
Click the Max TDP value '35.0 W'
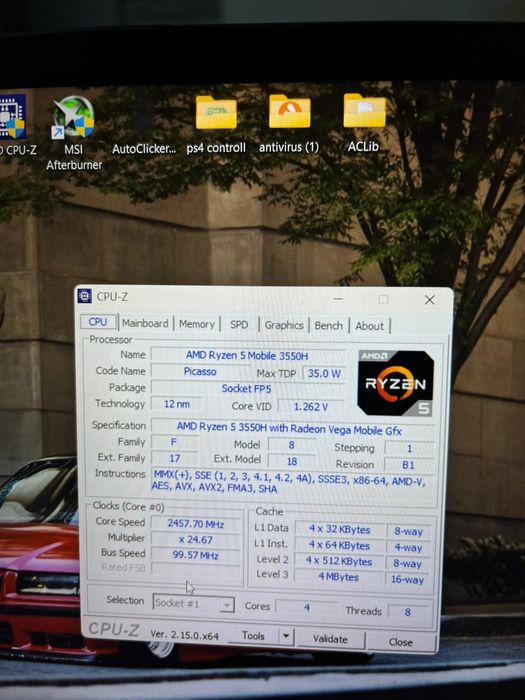click(324, 373)
